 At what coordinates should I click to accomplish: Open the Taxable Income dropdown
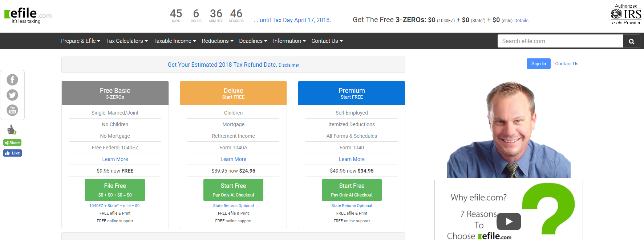click(175, 41)
